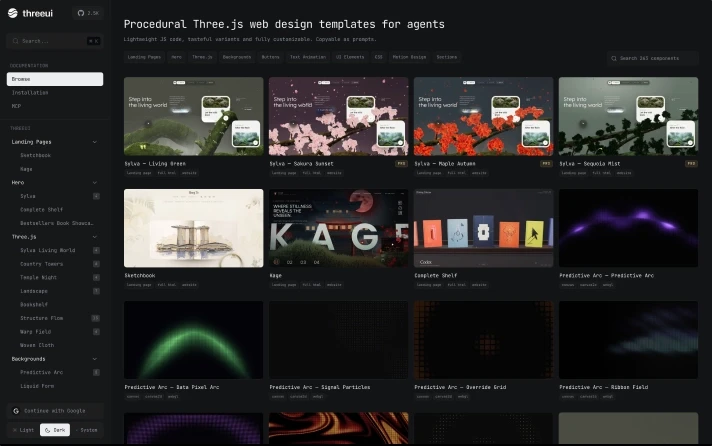Click the sidebar search magnifier icon
This screenshot has height=446, width=712.
(15, 41)
